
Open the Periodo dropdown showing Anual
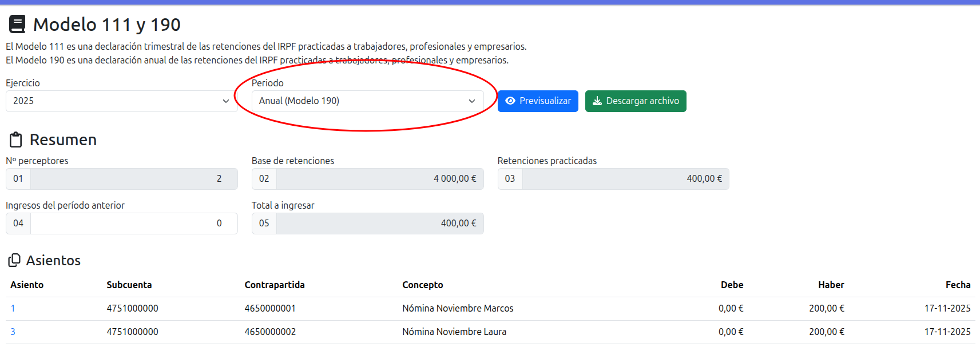point(367,101)
